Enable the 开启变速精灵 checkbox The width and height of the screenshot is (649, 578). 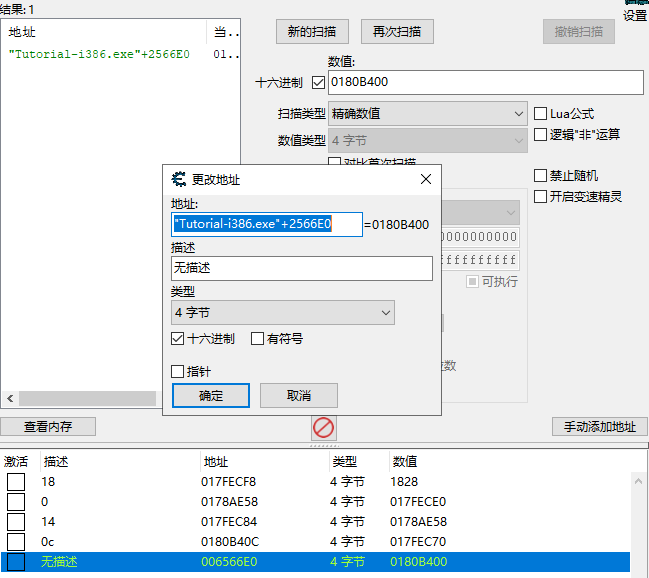[x=540, y=196]
